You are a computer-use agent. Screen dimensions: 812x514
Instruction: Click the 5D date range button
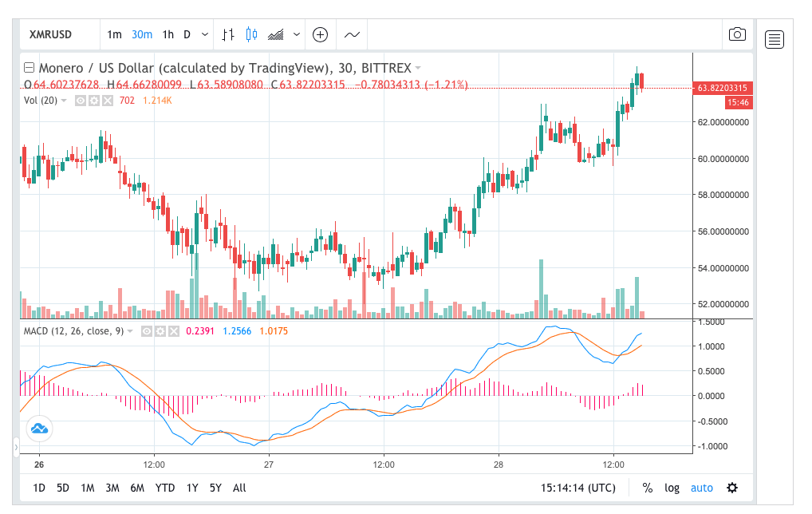coord(63,488)
